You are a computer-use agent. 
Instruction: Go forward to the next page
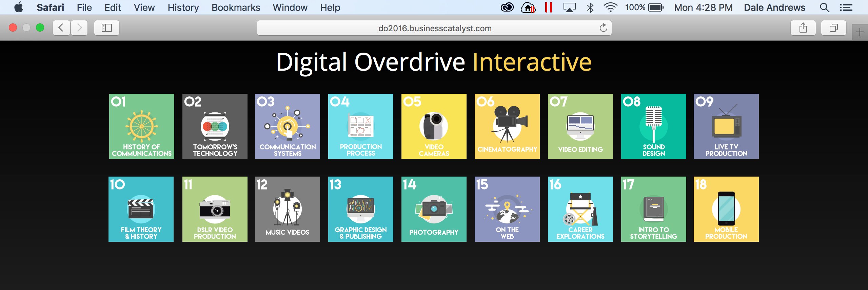tap(79, 28)
